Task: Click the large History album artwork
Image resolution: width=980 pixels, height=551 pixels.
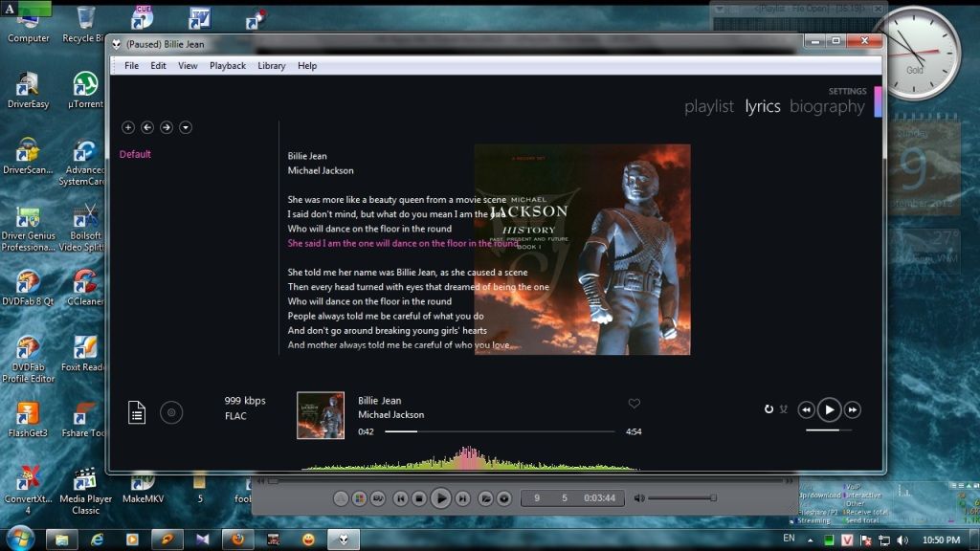Action: click(x=583, y=250)
